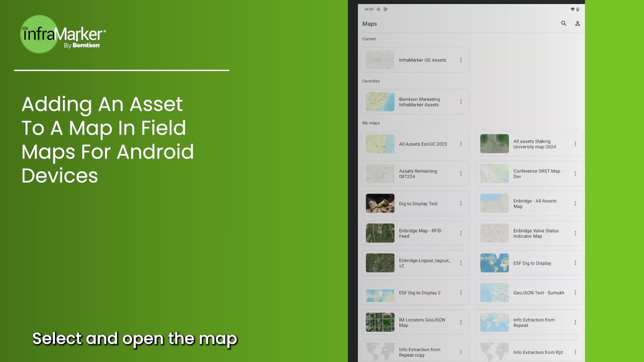The height and width of the screenshot is (362, 644).
Task: Open options menu for InfraMarker UG Assets
Action: click(x=461, y=60)
